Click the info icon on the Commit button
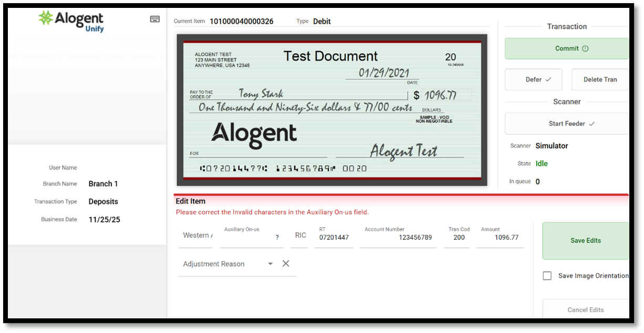The height and width of the screenshot is (333, 644). click(x=586, y=48)
